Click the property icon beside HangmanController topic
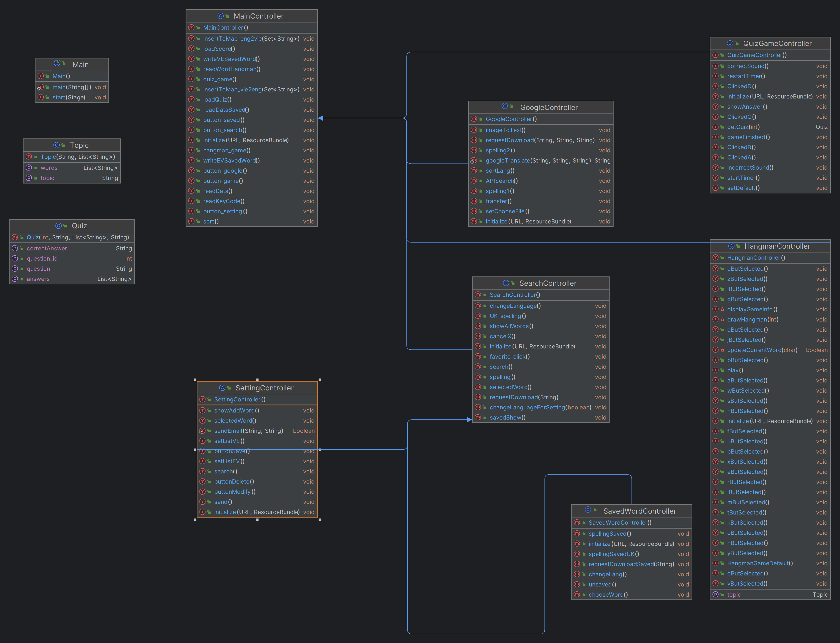Image resolution: width=840 pixels, height=643 pixels. 715,595
